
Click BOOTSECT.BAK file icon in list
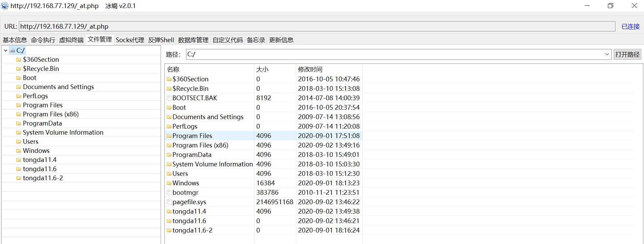click(169, 98)
